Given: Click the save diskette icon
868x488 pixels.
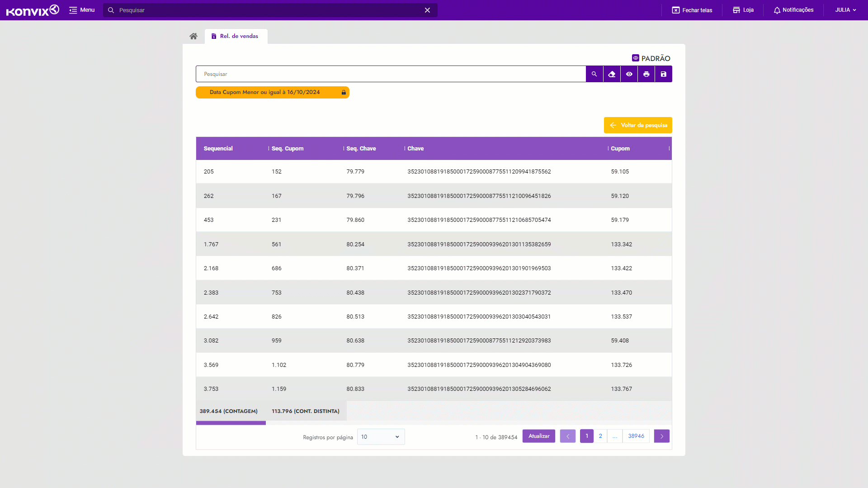Looking at the screenshot, I should pos(664,74).
